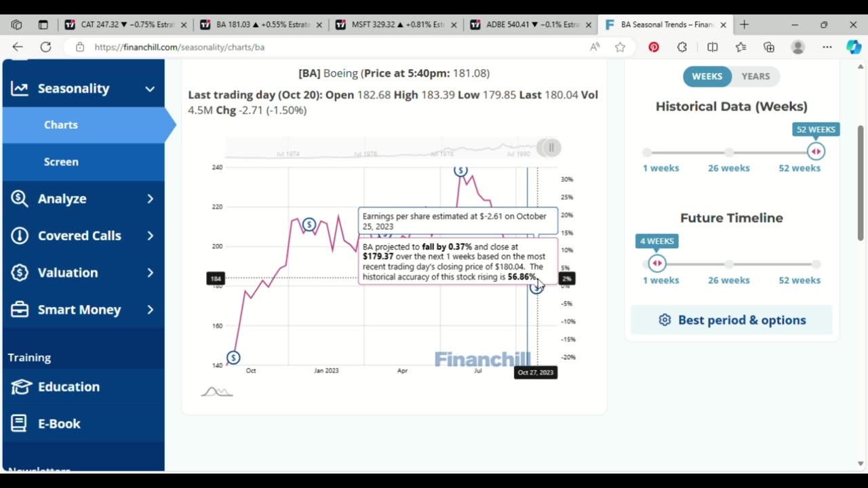Open a new browser tab
This screenshot has width=868, height=488.
click(x=744, y=24)
